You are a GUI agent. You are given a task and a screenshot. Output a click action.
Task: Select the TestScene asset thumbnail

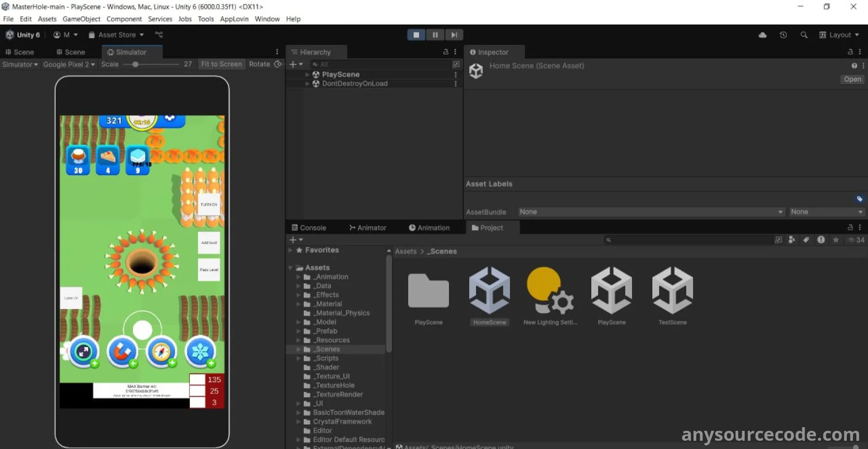[x=672, y=290]
